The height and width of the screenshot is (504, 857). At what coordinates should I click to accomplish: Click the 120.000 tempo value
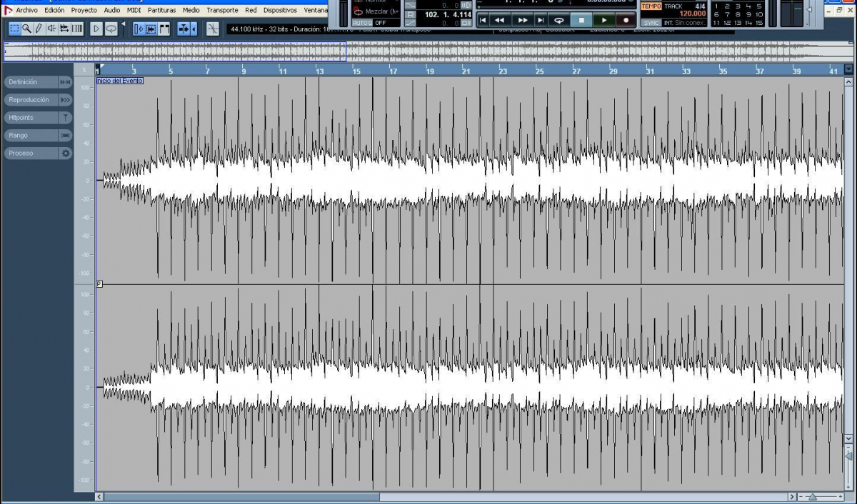(692, 14)
